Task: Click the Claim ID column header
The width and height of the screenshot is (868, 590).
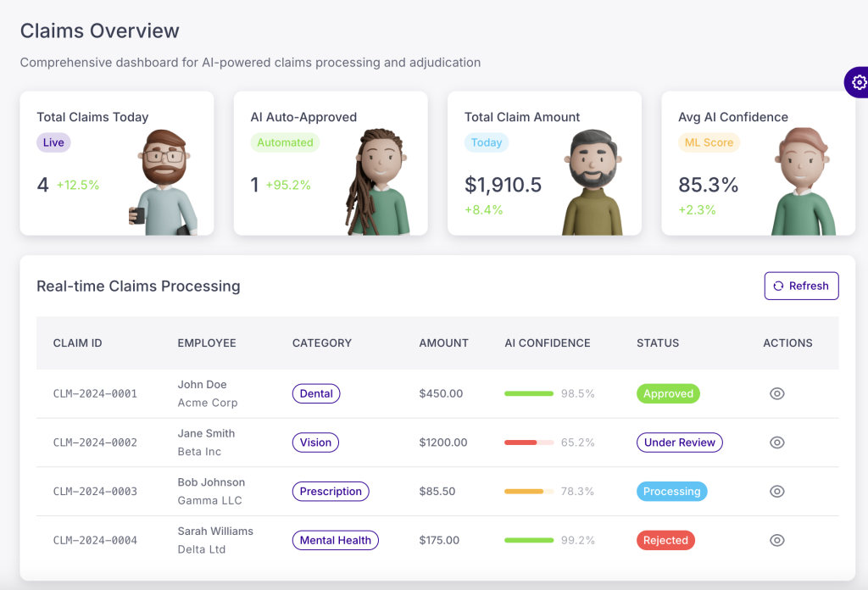Action: tap(77, 343)
